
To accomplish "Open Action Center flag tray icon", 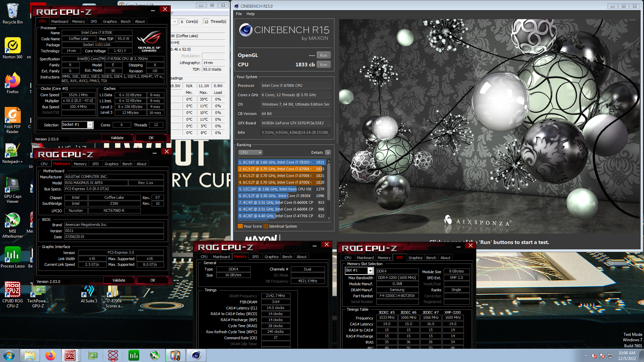I will click(602, 356).
